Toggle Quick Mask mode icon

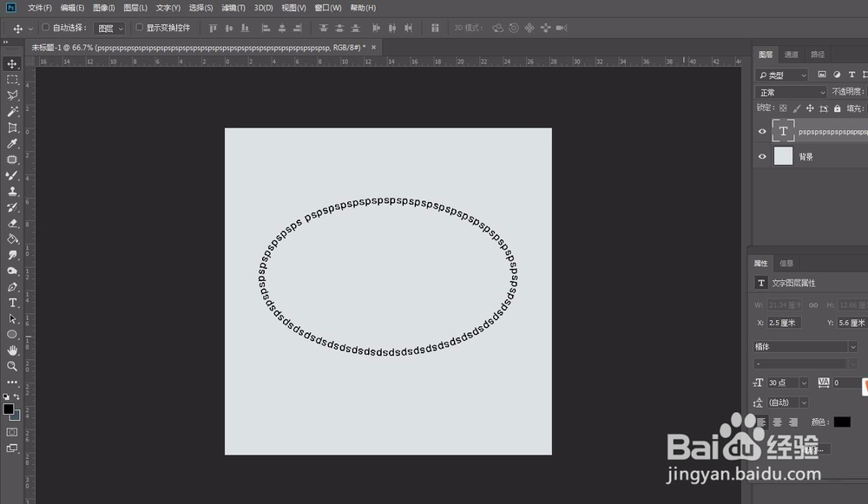pos(12,432)
